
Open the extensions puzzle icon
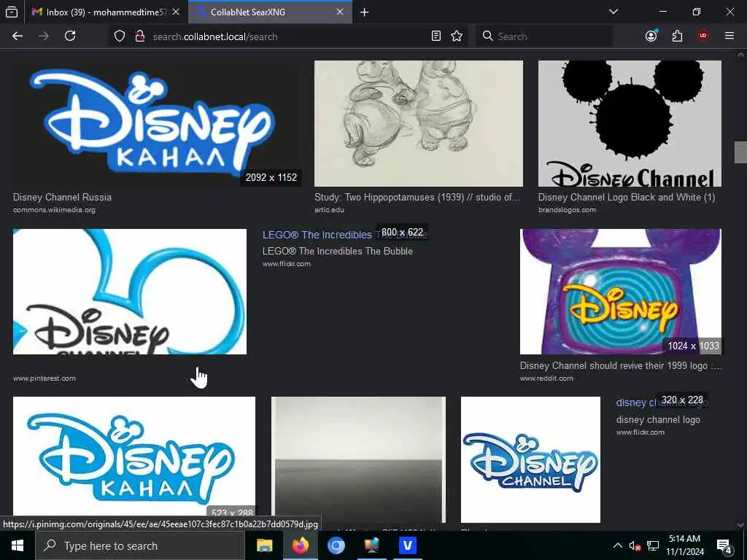pos(677,36)
